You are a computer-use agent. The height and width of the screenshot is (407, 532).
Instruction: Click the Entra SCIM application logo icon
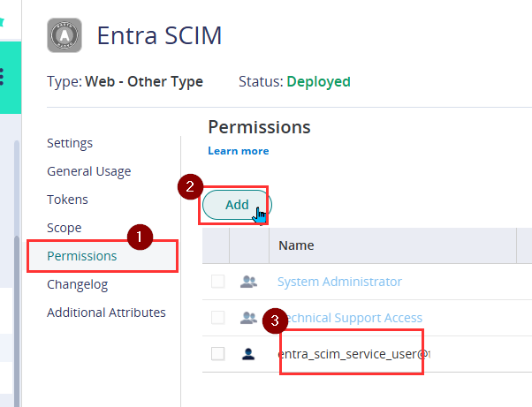(x=65, y=35)
